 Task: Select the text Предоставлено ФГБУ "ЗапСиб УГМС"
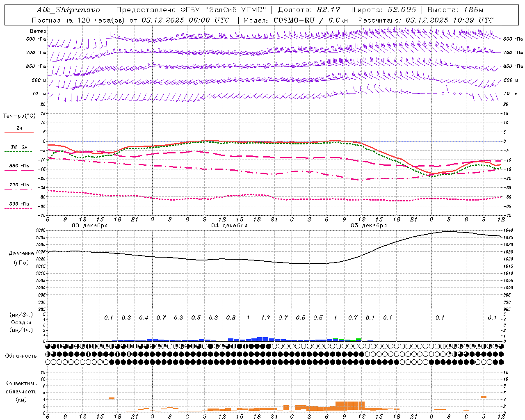pyautogui.click(x=192, y=10)
